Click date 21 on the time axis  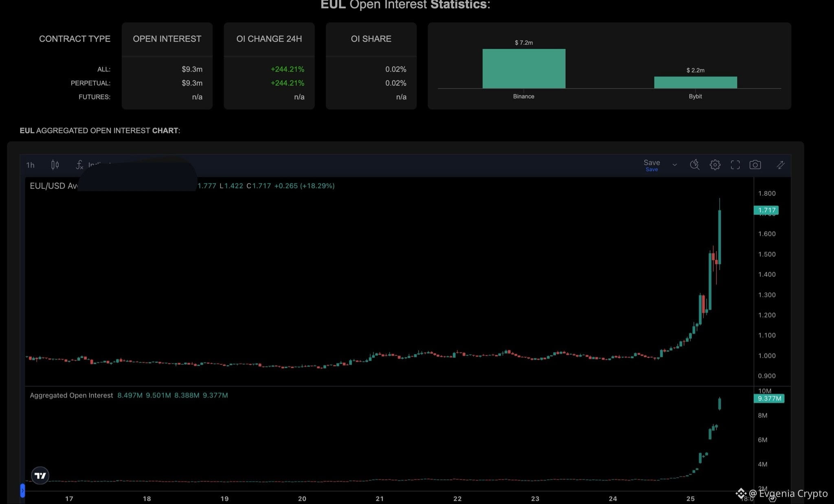click(380, 498)
